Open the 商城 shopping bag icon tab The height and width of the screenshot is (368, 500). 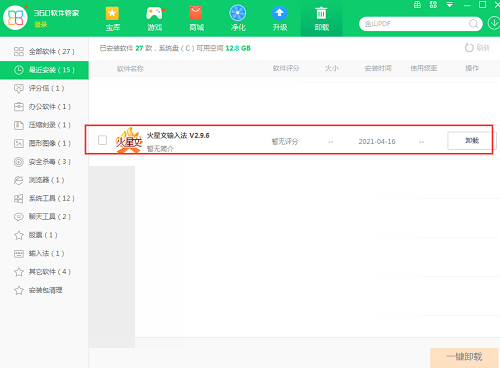[196, 19]
